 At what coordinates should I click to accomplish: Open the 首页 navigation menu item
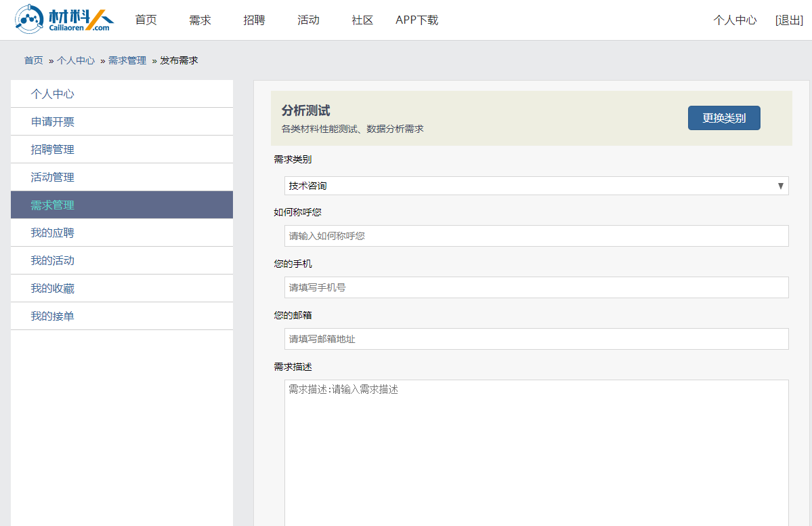point(146,20)
